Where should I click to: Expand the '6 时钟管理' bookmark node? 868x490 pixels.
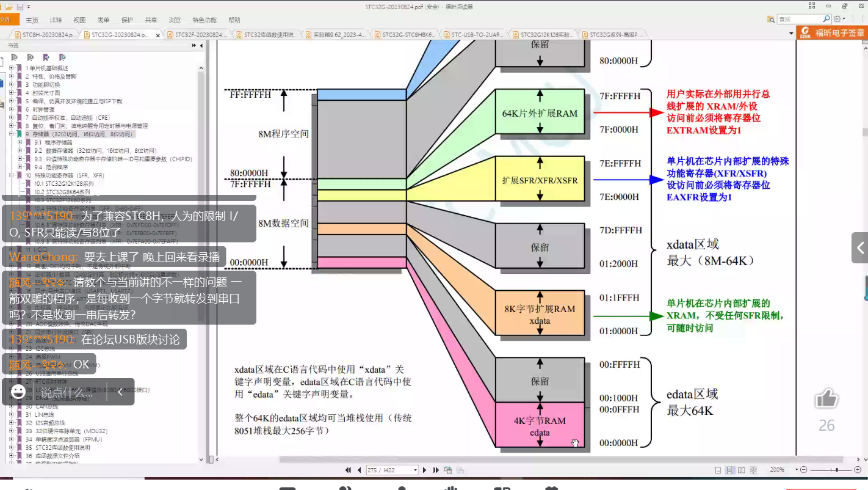click(11, 109)
